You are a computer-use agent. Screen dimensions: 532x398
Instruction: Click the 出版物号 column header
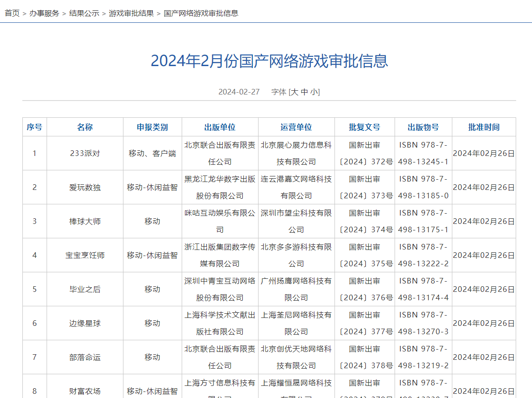[423, 127]
